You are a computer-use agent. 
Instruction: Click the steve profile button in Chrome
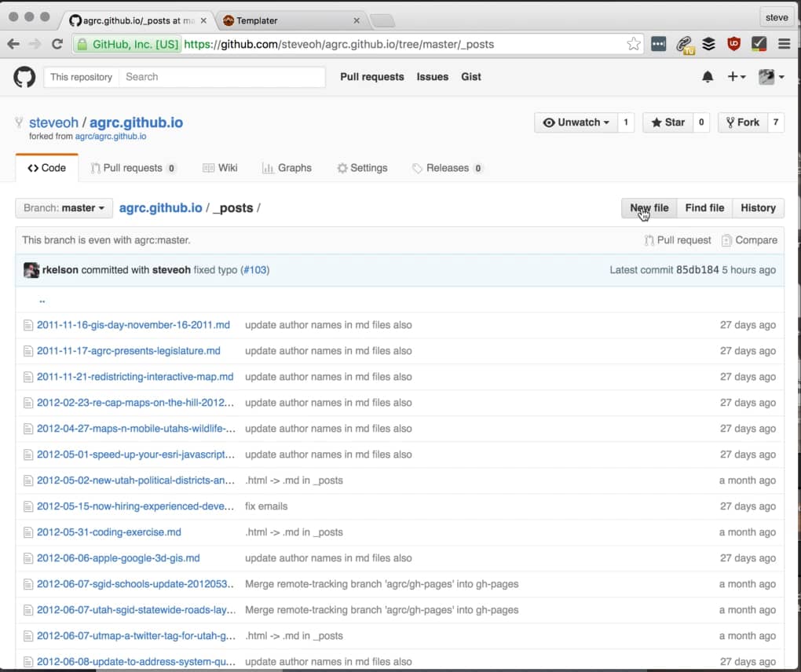tap(777, 17)
